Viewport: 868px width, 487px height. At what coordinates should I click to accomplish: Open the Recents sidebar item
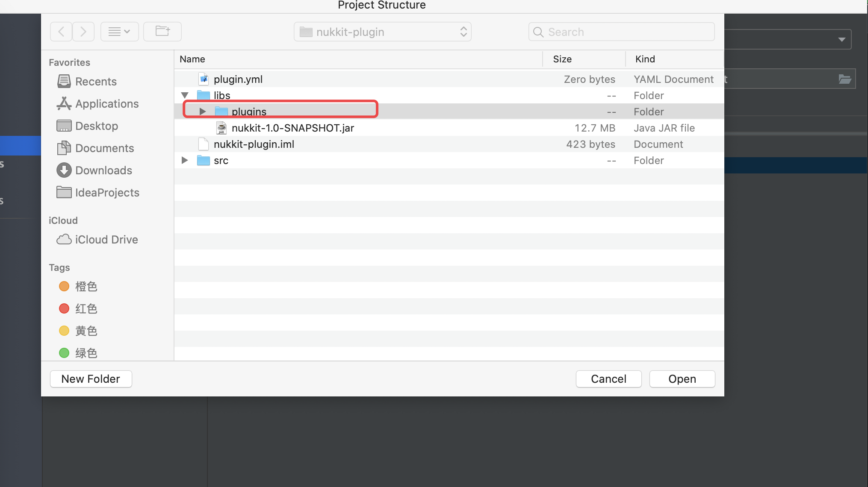[x=95, y=82]
